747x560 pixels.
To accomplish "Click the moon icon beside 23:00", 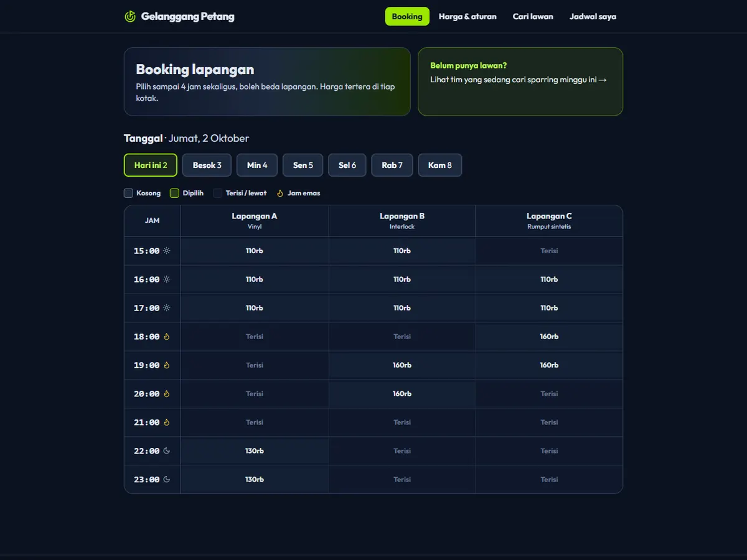I will tap(167, 480).
